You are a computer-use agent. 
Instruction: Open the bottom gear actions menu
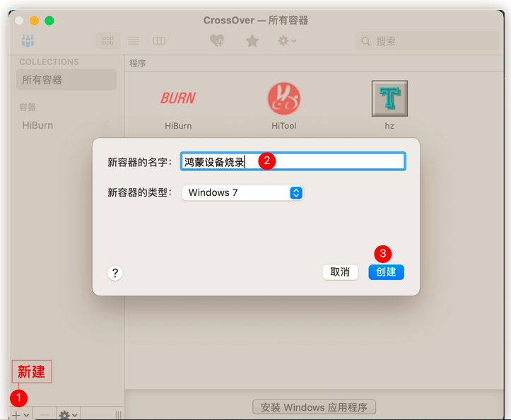[69, 415]
